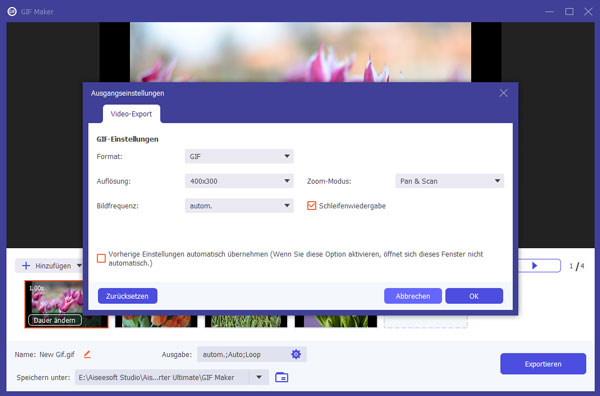Click the 1/4 page counter
Image resolution: width=600 pixels, height=396 pixels.
point(577,266)
